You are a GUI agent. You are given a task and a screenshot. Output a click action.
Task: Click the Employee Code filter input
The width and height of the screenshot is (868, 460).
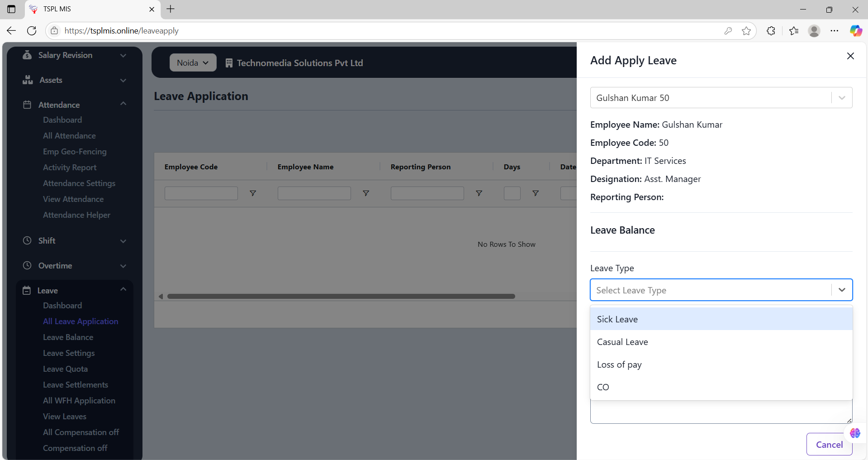(201, 193)
